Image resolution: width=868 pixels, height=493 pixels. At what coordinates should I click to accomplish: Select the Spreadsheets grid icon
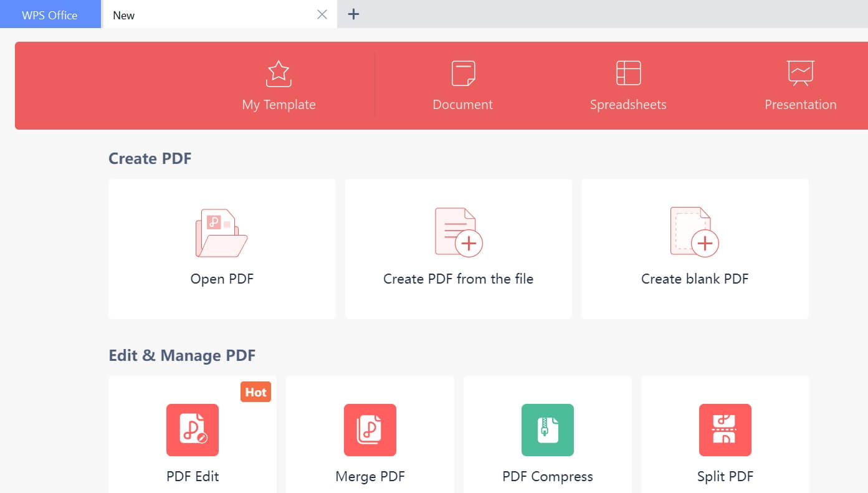[x=628, y=73]
